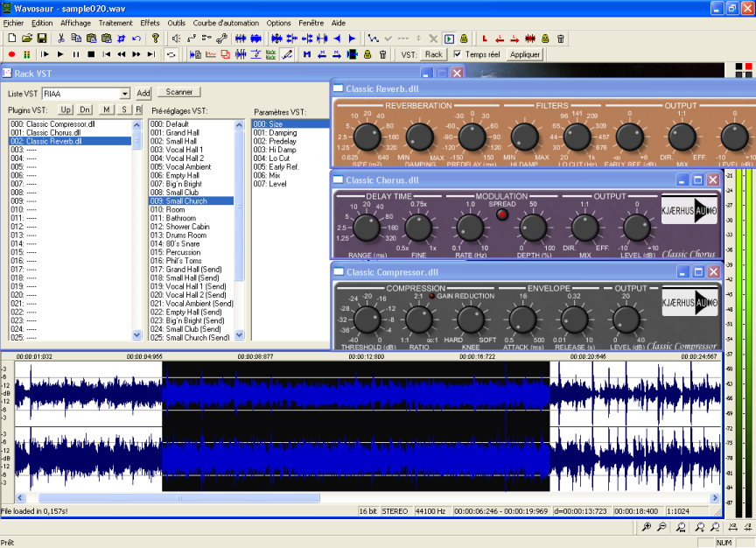Click the Dn button in Plugins VST

[x=85, y=110]
